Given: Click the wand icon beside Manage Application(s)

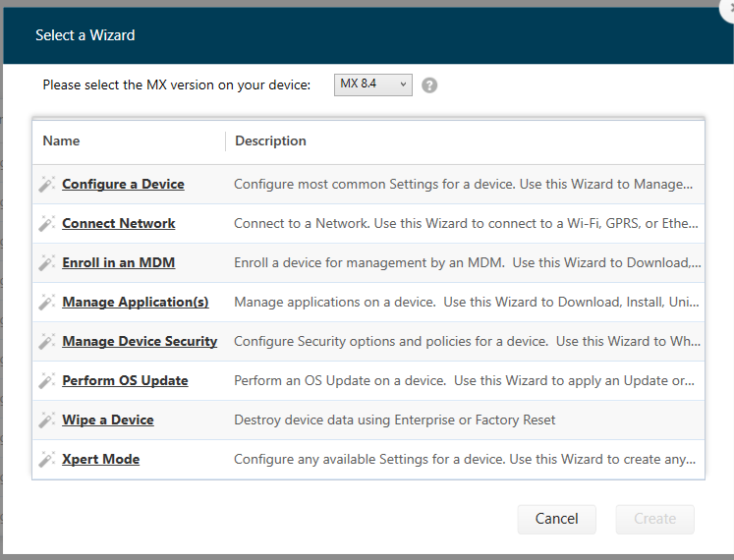Looking at the screenshot, I should click(46, 302).
